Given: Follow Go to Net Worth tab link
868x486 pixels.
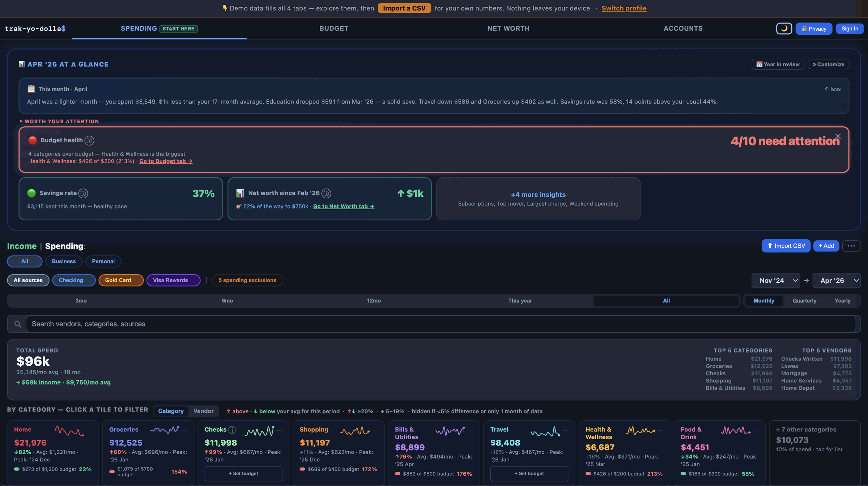Looking at the screenshot, I should coord(344,206).
